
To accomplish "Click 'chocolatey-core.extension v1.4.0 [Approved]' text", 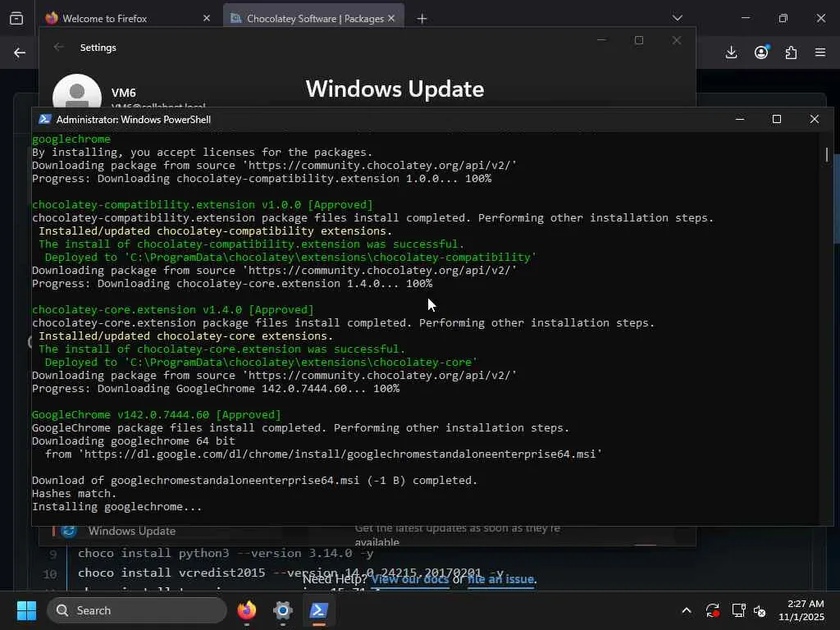I will [172, 309].
